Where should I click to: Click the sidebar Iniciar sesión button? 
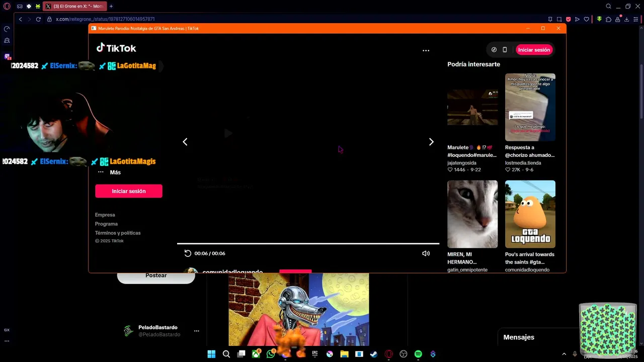pos(129,191)
